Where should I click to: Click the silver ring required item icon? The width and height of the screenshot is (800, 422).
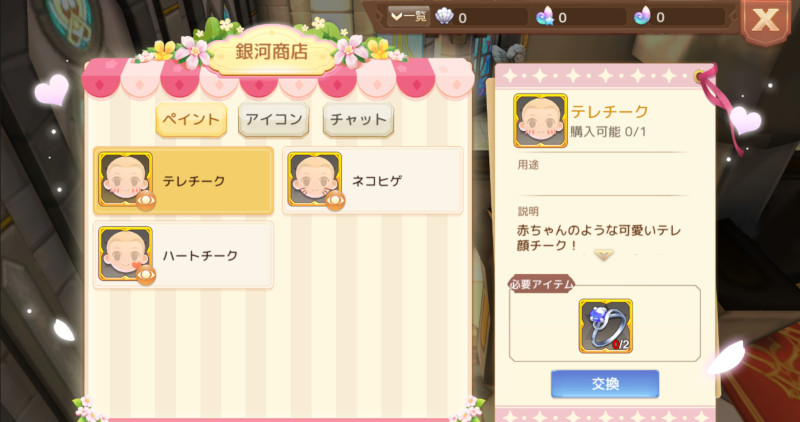(x=606, y=326)
